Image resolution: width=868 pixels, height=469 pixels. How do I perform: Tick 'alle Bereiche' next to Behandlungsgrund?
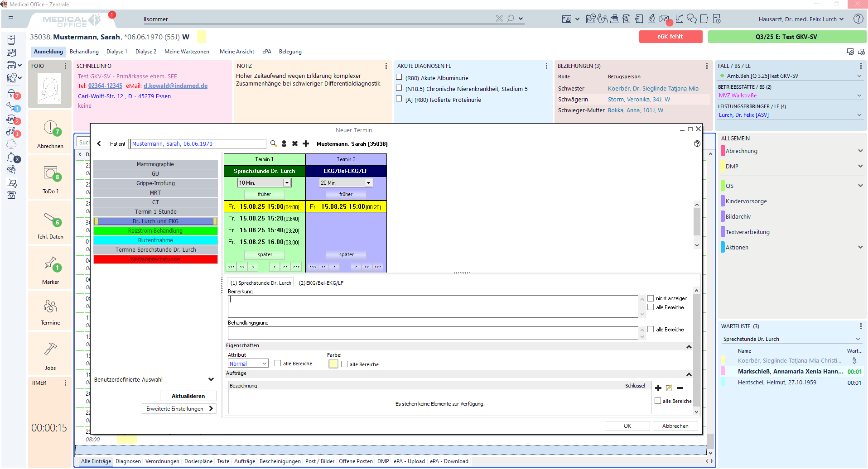point(651,330)
